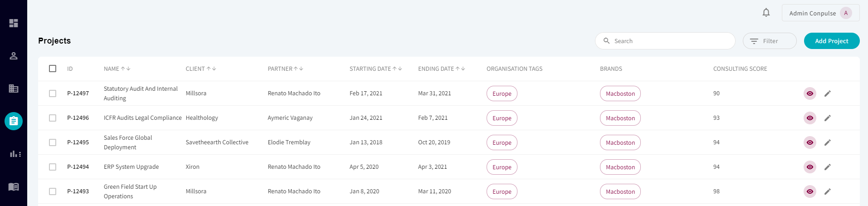
Task: Click the Europe tag on P-12496 row
Action: [502, 118]
